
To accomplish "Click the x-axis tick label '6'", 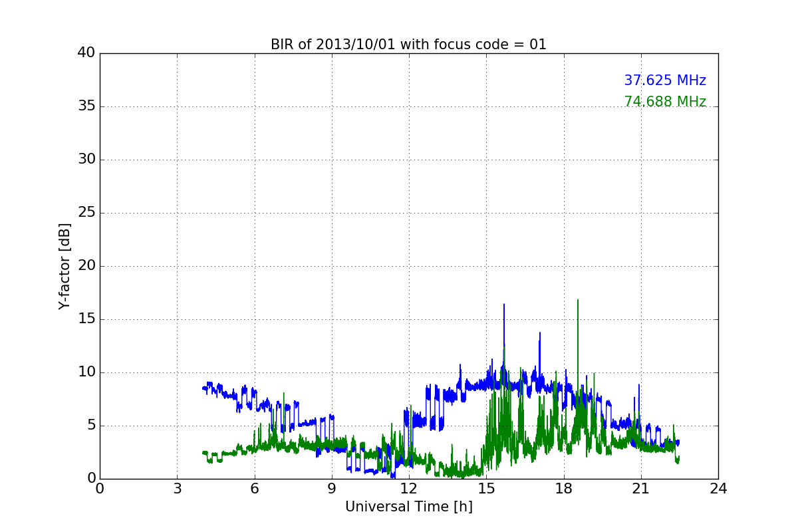I will coord(254,489).
